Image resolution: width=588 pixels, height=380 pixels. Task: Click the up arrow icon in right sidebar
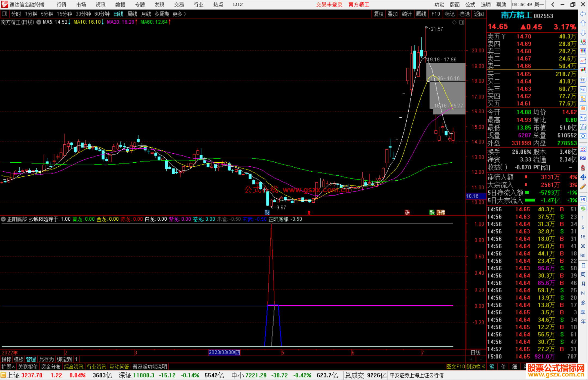583,23
